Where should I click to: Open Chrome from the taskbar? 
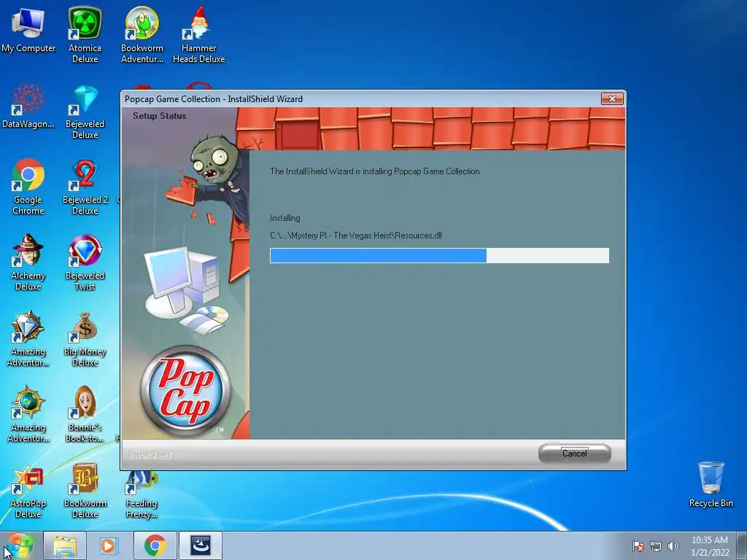point(155,545)
